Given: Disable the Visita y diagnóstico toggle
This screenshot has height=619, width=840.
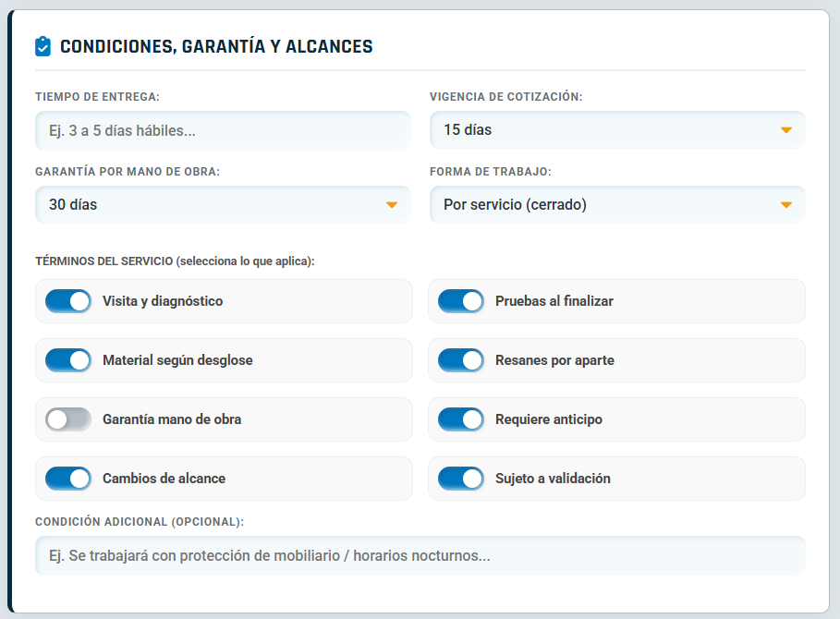Looking at the screenshot, I should pos(67,301).
